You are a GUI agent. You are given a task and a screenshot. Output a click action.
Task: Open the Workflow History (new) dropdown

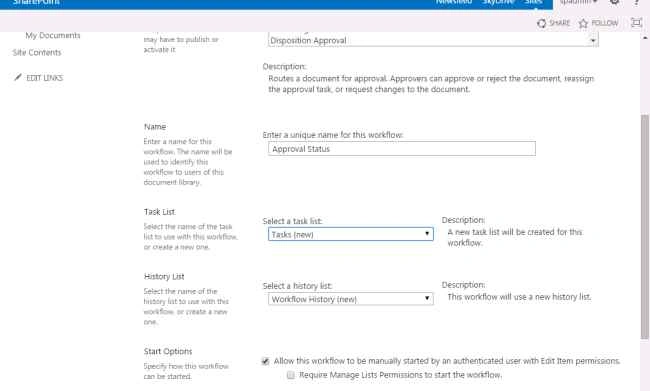(x=351, y=299)
